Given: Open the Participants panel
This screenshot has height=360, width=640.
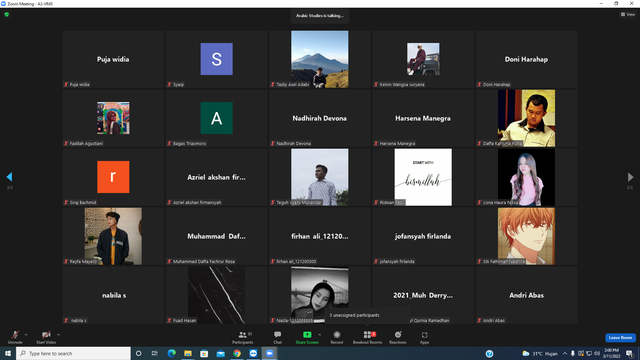Looking at the screenshot, I should point(243,337).
